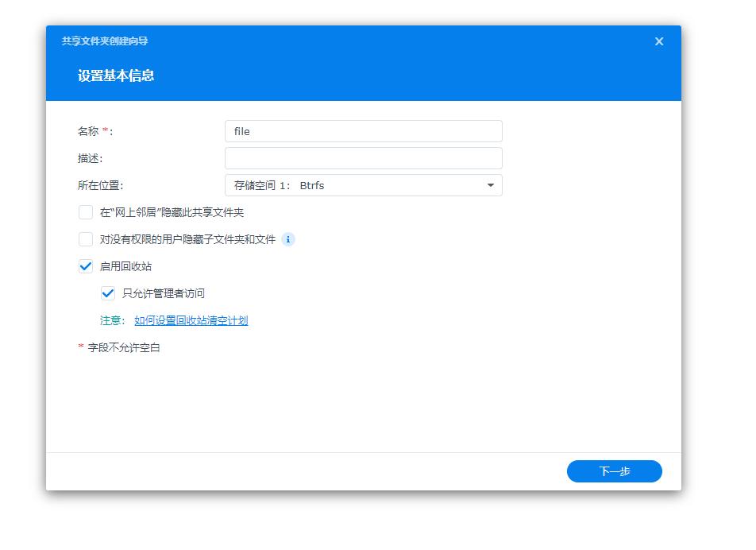
Task: Click the 下一步 button to proceed
Action: click(614, 471)
